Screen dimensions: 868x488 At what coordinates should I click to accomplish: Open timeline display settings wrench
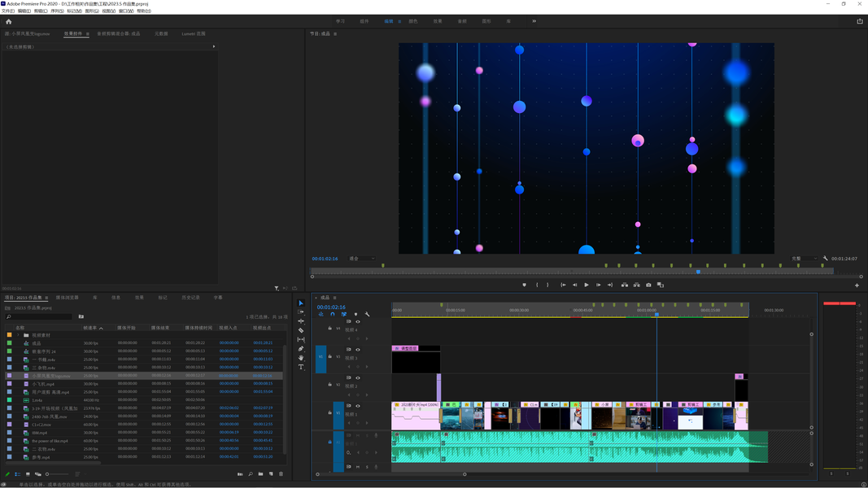pos(367,314)
